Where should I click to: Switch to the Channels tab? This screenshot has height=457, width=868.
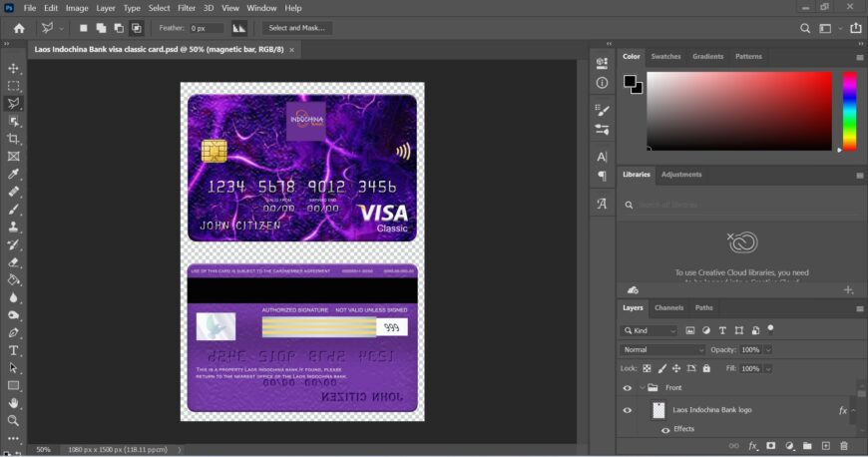click(x=668, y=308)
